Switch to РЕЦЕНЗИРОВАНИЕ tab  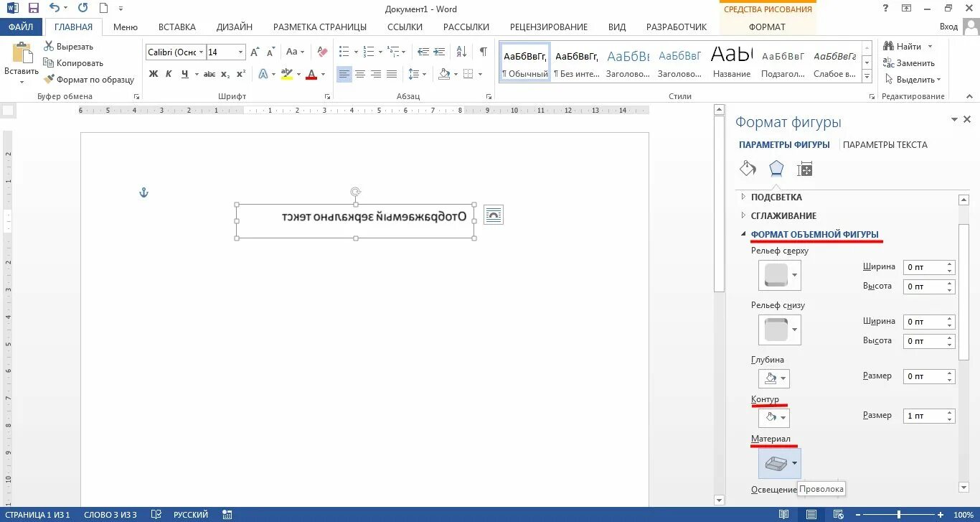[549, 27]
